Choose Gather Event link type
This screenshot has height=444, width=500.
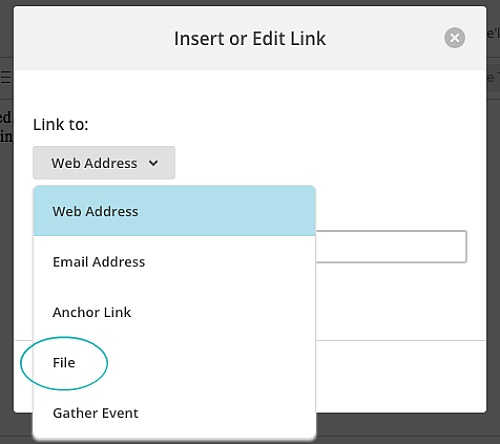(174, 413)
